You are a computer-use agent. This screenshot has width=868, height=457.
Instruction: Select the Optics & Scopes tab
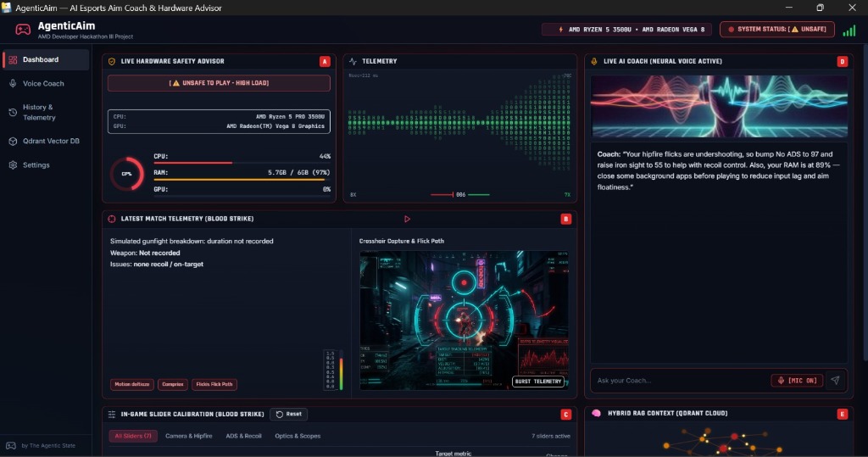[298, 437]
